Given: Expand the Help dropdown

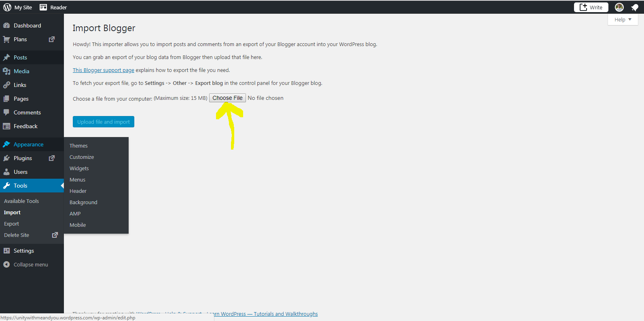Looking at the screenshot, I should pos(623,19).
